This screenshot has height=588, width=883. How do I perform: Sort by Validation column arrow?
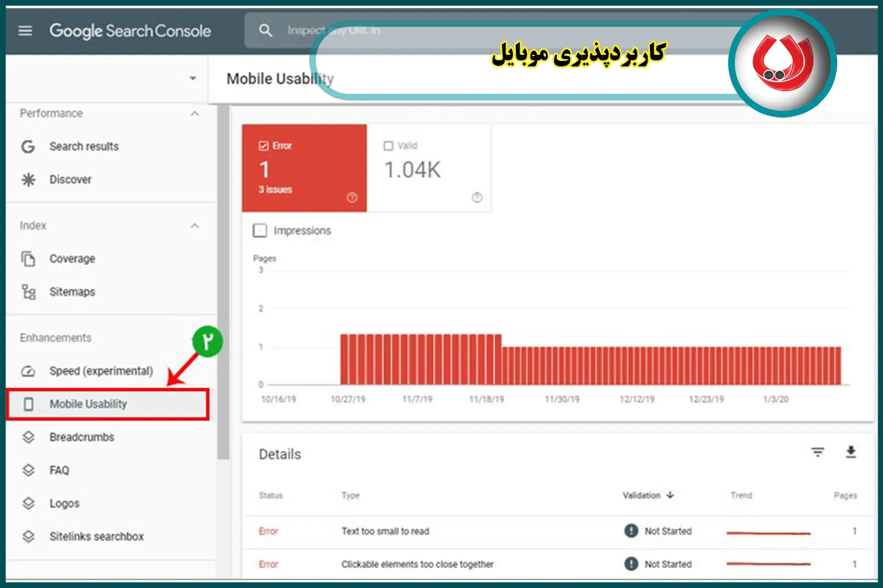[x=670, y=495]
